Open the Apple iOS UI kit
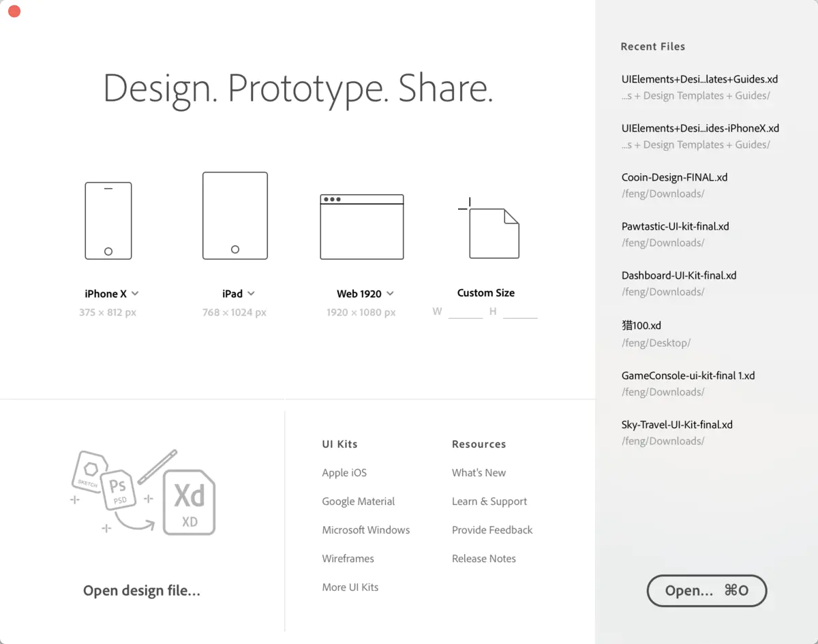The image size is (818, 644). [x=344, y=473]
